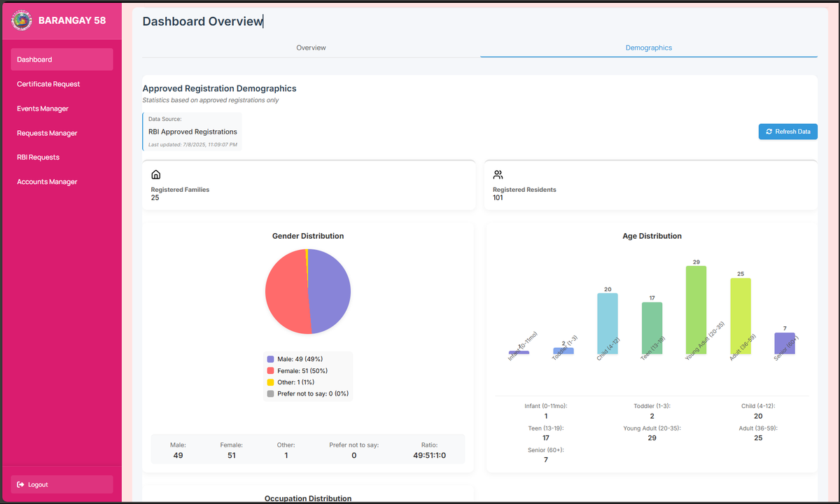The height and width of the screenshot is (504, 840).
Task: Click the Female count 51 in summary row
Action: 231,456
